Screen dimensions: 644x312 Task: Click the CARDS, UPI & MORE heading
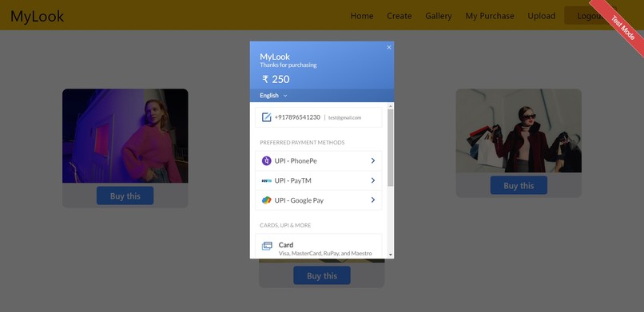[285, 226]
